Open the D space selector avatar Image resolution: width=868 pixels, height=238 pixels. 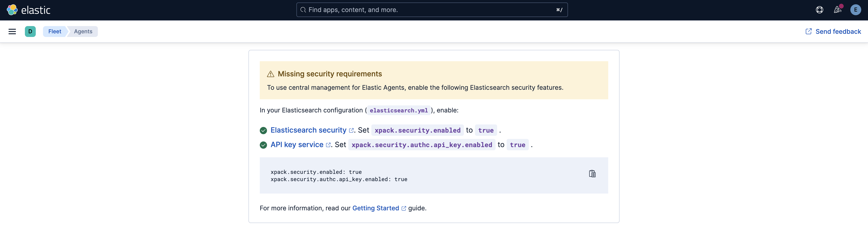[x=30, y=32]
